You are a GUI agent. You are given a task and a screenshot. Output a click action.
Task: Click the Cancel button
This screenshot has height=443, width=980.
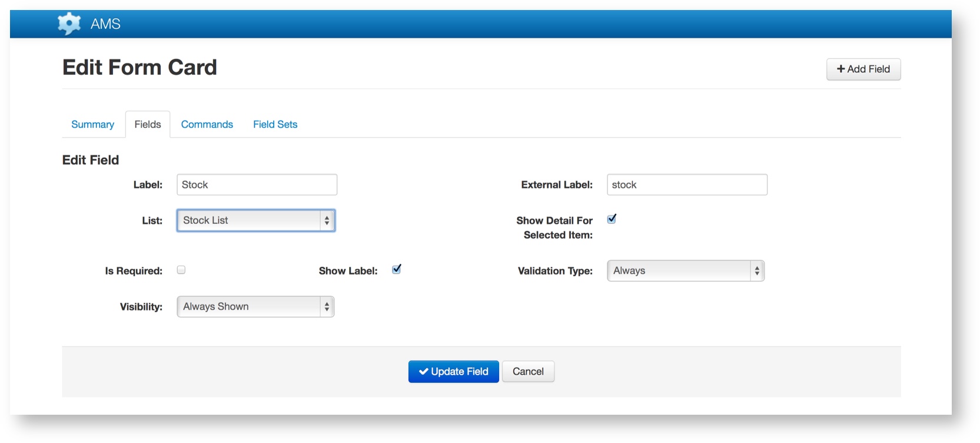click(x=528, y=372)
